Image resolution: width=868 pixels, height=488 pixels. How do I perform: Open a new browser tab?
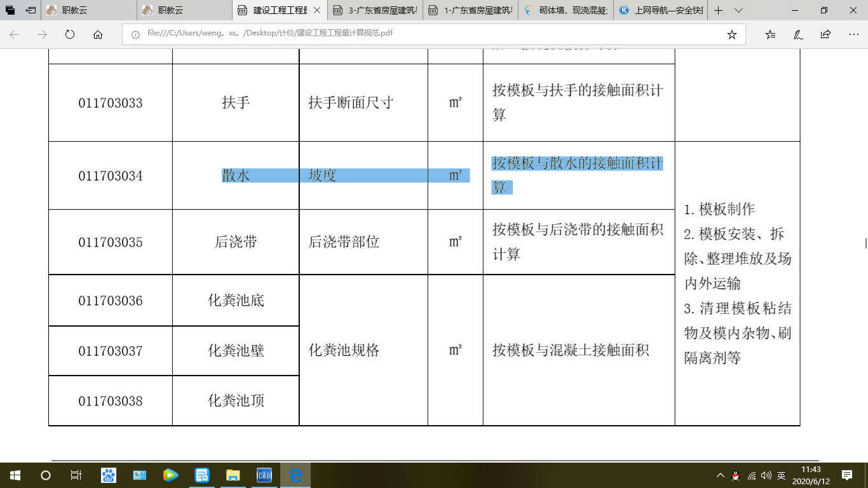coord(719,10)
